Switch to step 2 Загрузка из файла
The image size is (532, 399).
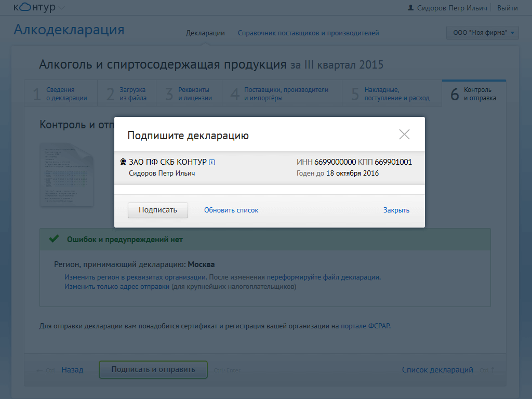[x=127, y=94]
